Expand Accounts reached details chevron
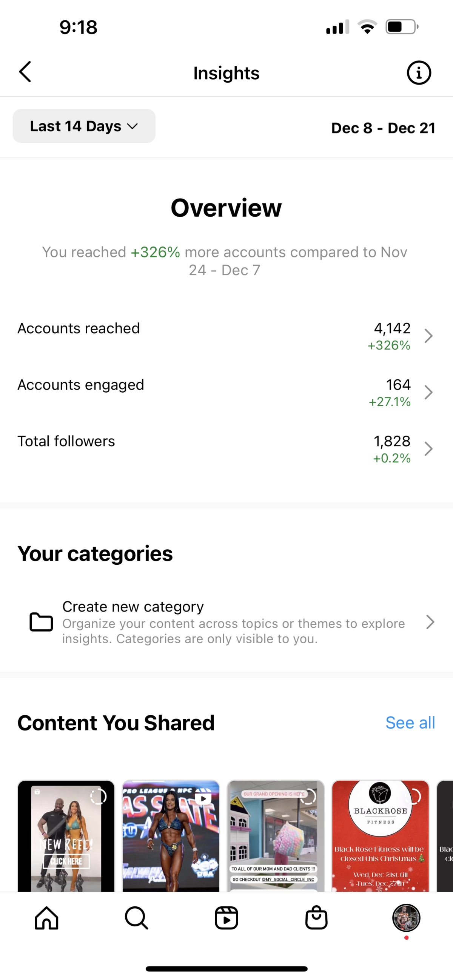 click(x=429, y=336)
